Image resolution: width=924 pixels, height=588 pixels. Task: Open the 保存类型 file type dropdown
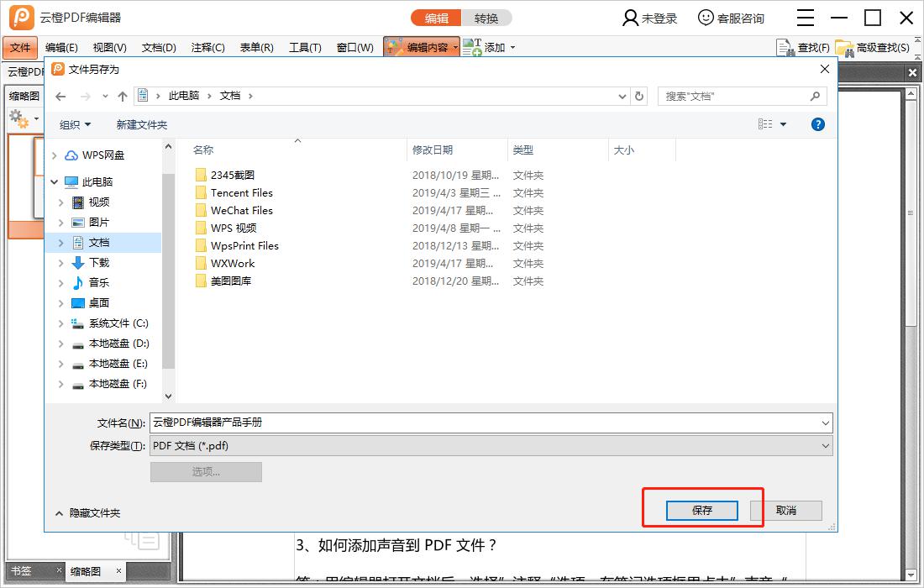point(825,446)
